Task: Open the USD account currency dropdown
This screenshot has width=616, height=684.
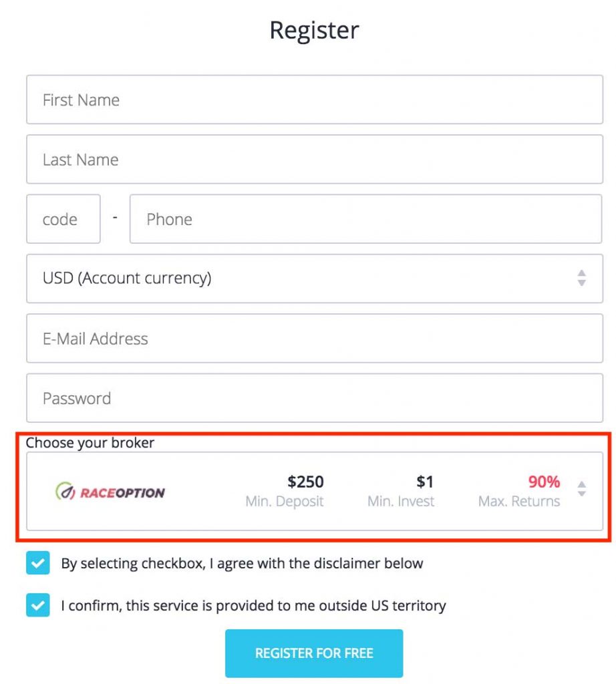Action: (315, 279)
